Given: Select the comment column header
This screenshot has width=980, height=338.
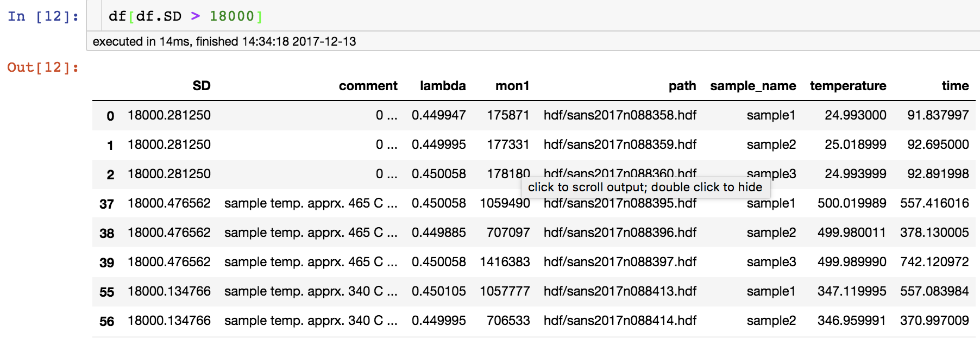Looking at the screenshot, I should [368, 86].
